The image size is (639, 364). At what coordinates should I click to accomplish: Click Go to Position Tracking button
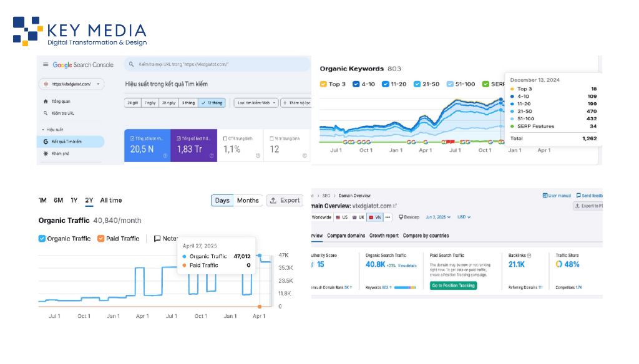click(x=453, y=286)
